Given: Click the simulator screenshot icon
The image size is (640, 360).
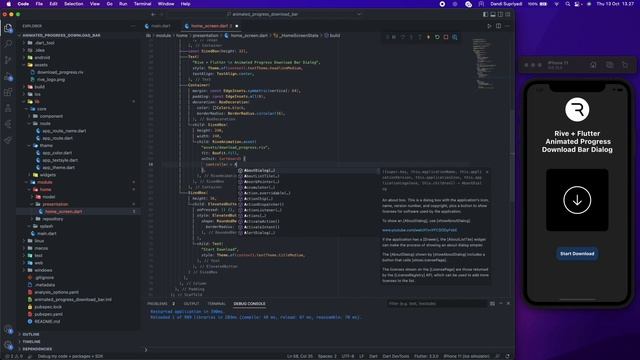Looking at the screenshot, I should tap(609, 65).
